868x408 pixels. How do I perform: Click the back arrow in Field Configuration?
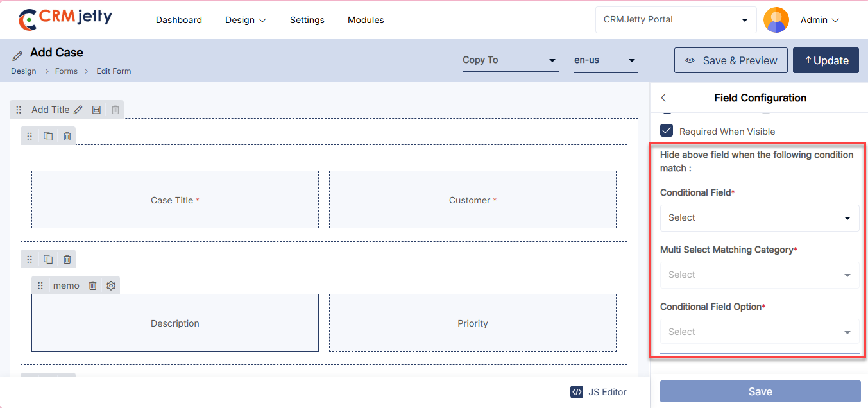coord(663,98)
